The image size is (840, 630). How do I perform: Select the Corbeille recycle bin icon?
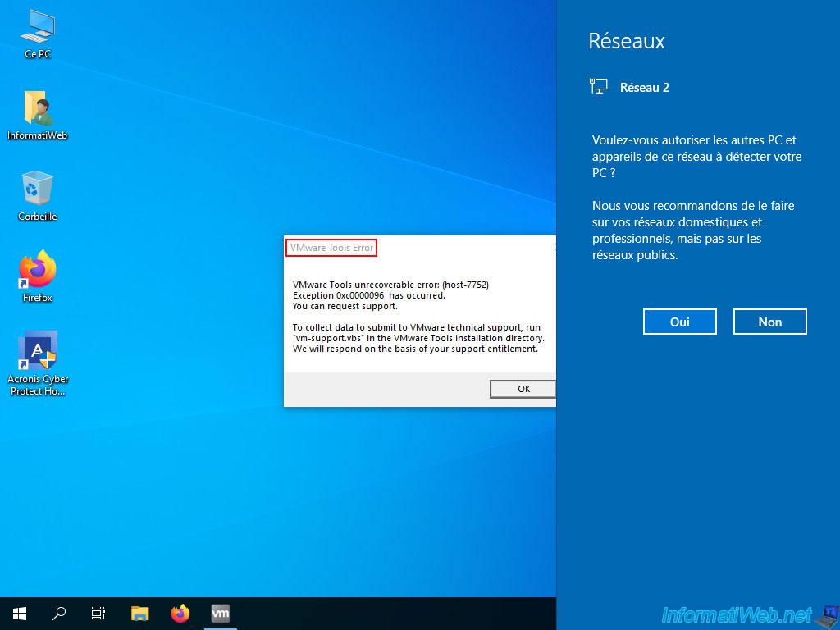[38, 195]
